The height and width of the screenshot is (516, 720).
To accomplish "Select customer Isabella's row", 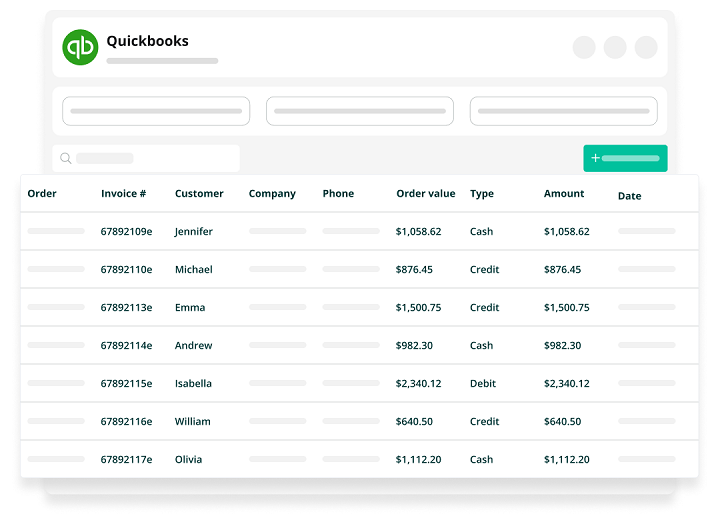I will pos(193,384).
